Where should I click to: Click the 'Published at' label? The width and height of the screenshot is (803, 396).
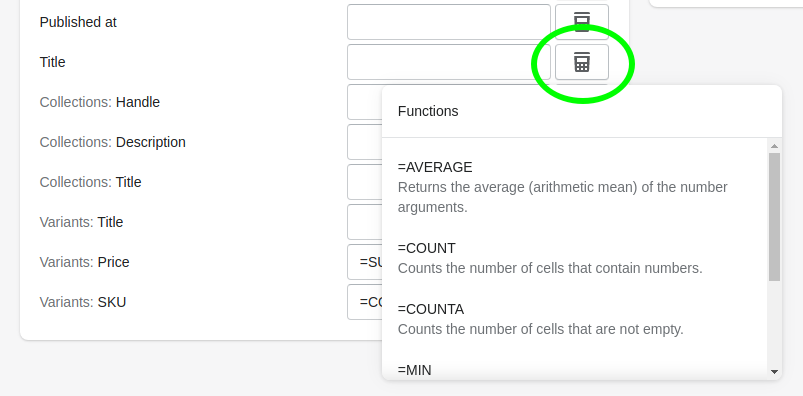[x=78, y=22]
